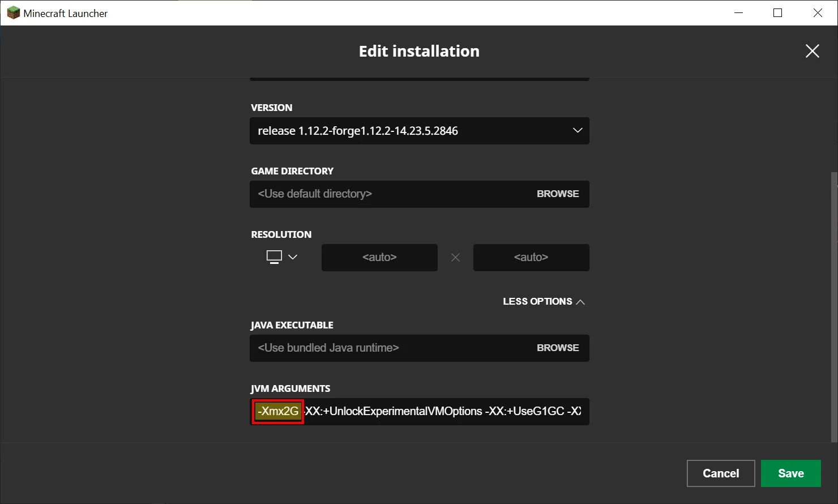Collapse with Less Options

pos(544,301)
